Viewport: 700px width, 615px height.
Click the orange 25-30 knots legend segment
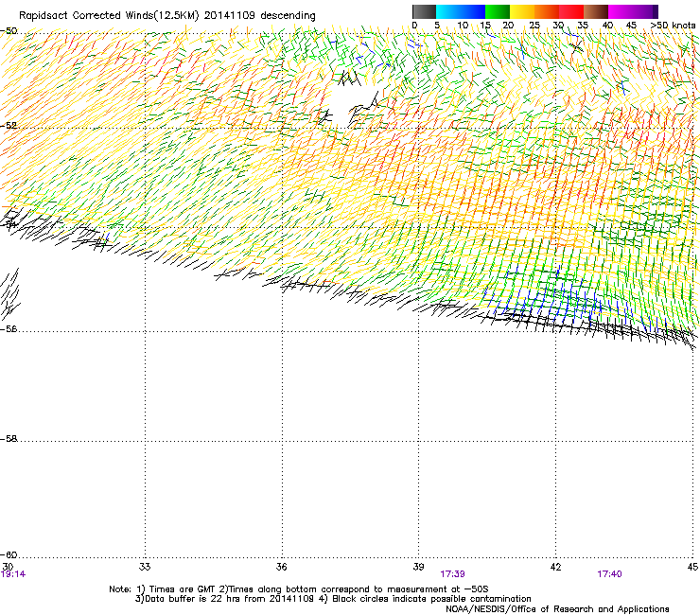click(x=547, y=11)
